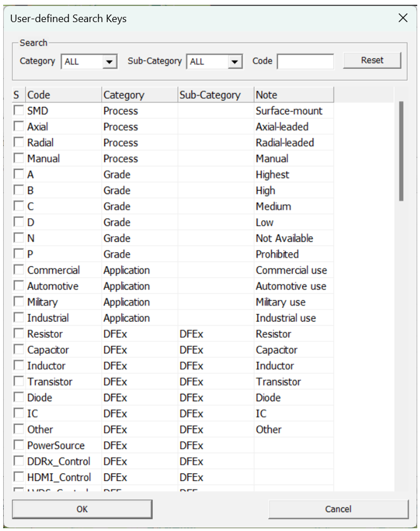Click the Note column header
420x531 pixels.
pyautogui.click(x=293, y=95)
